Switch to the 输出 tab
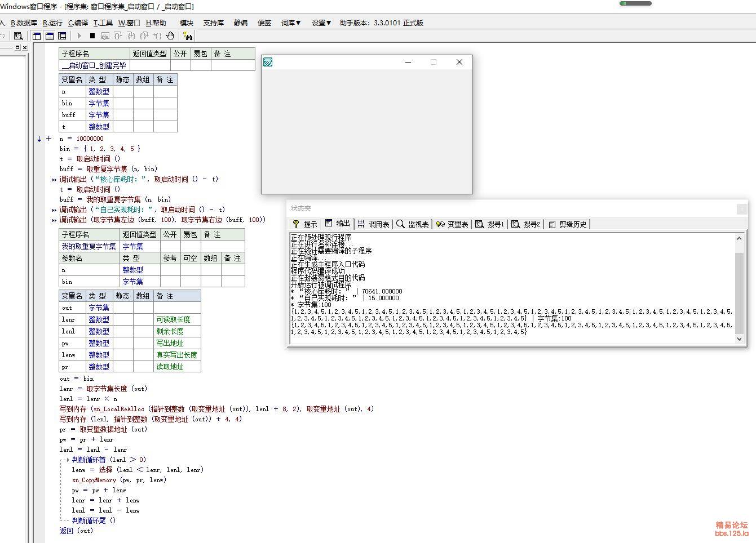 (337, 224)
